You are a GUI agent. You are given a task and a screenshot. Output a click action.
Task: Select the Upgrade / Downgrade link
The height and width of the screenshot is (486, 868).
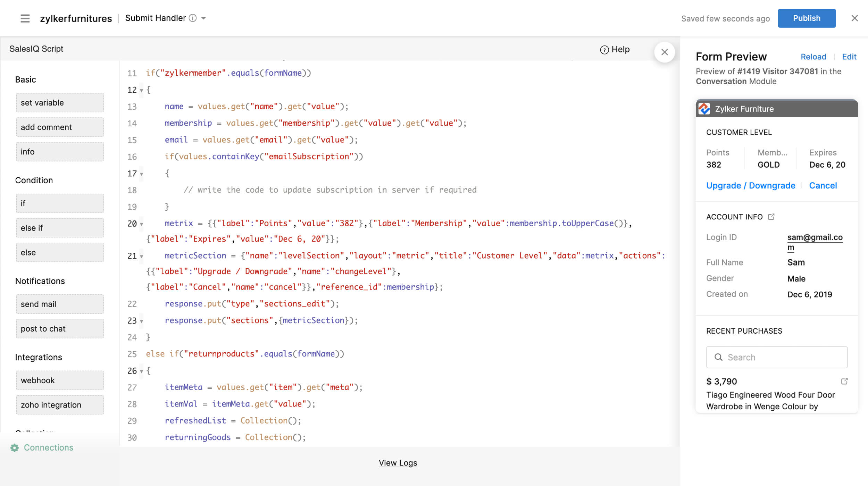click(751, 185)
